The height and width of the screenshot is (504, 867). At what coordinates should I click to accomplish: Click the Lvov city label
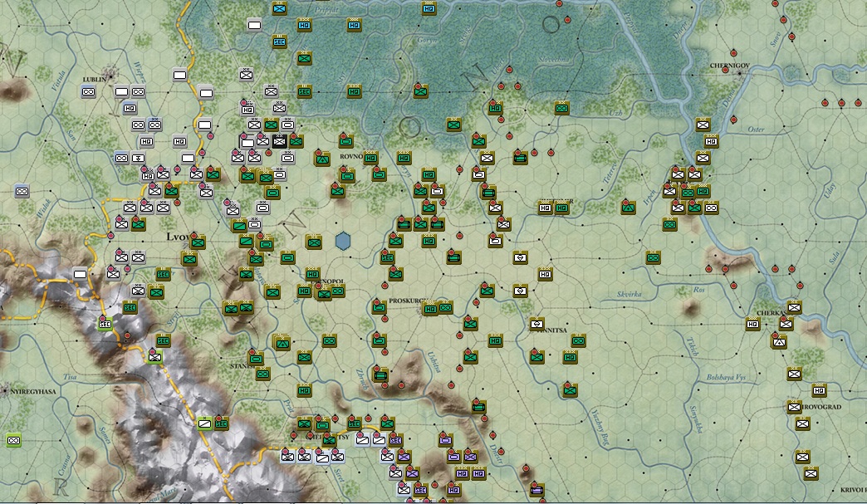(x=178, y=237)
